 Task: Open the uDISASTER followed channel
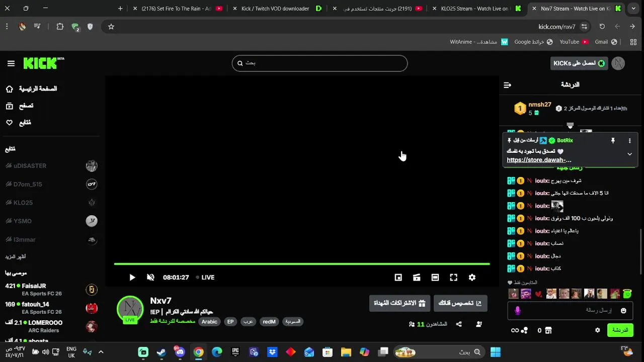[x=50, y=166]
